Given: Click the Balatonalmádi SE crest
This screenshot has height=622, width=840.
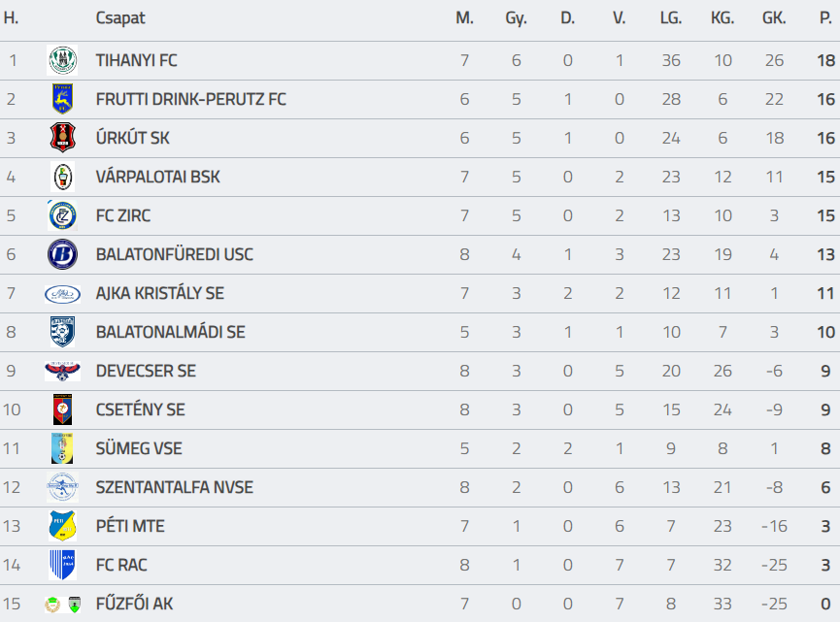Looking at the screenshot, I should 62,332.
